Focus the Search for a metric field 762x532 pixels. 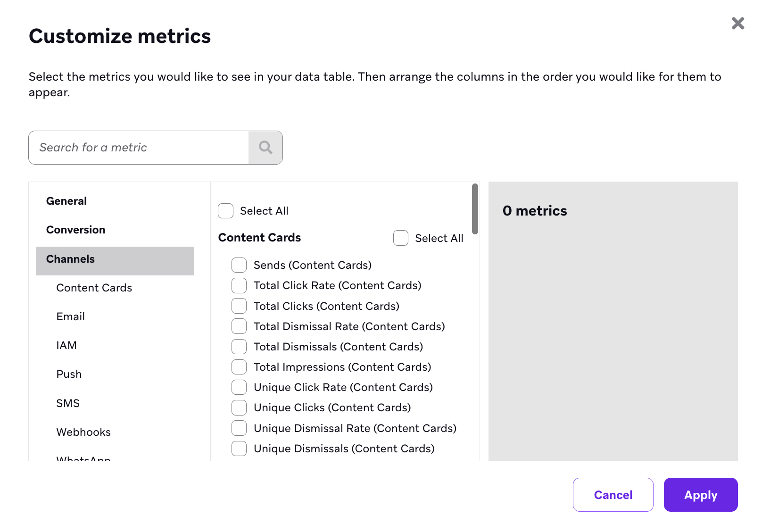pos(139,148)
